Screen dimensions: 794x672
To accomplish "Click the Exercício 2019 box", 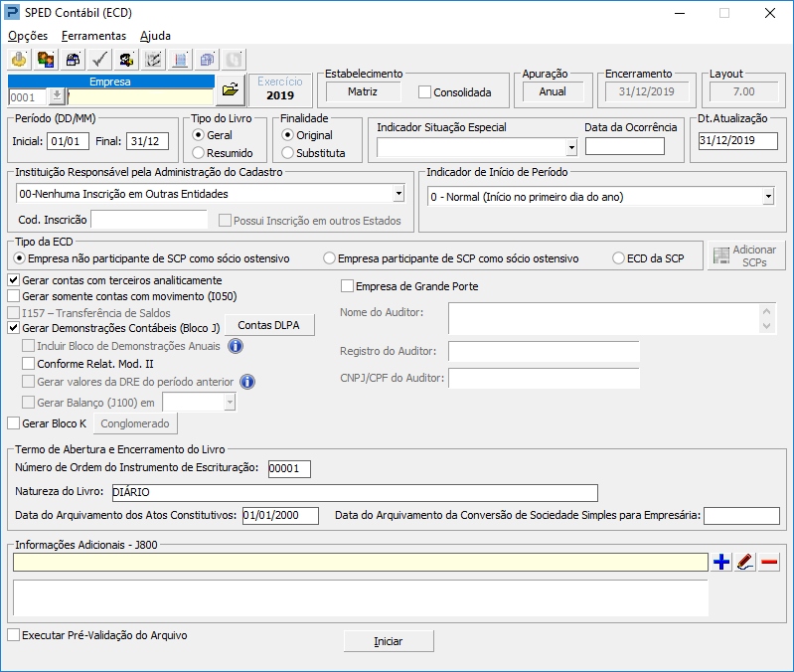I will coord(280,89).
